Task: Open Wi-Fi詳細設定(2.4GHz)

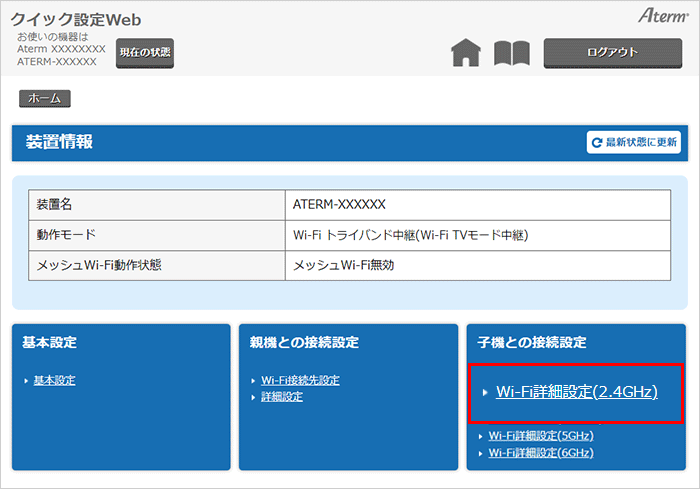Action: [576, 392]
